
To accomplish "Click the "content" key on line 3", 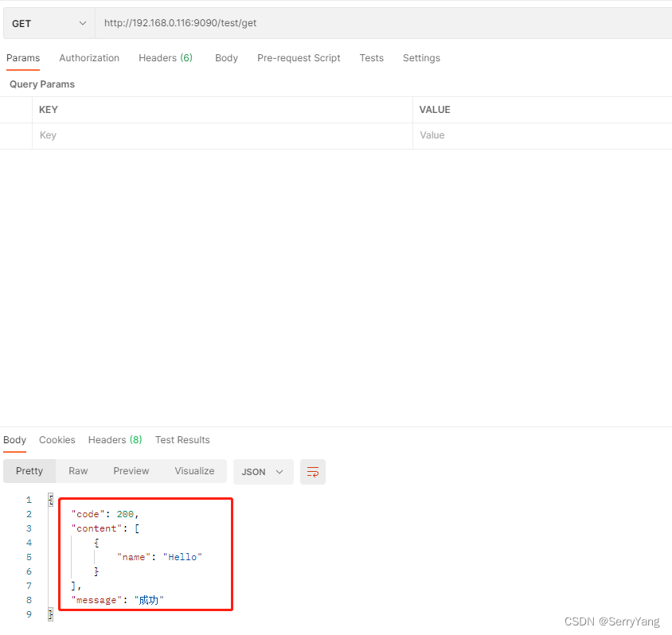I will click(x=96, y=528).
